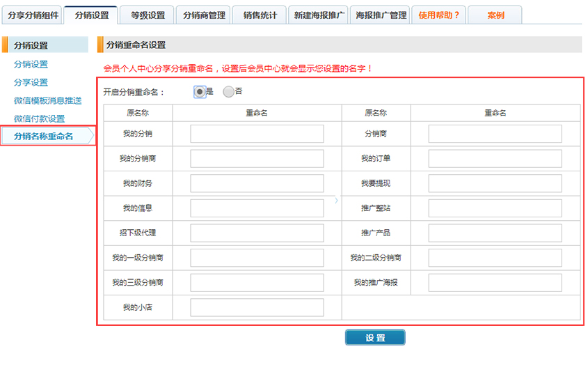Switch to the 分销设置 top tab
This screenshot has width=588, height=365.
91,15
